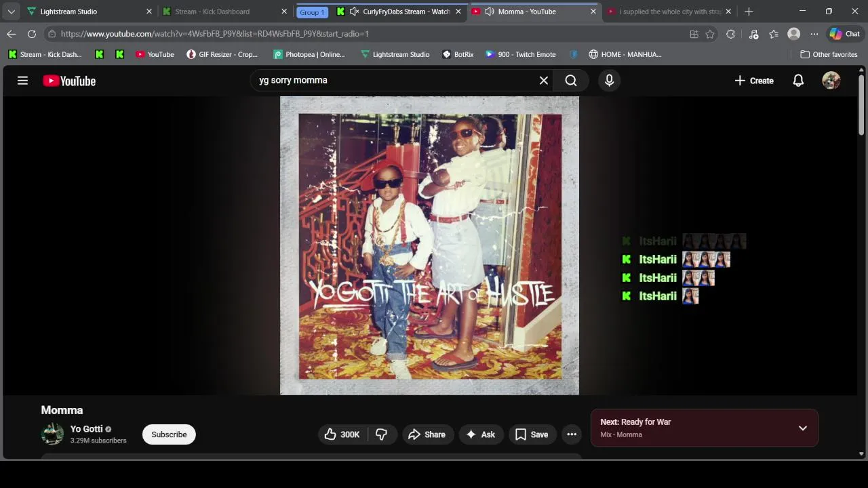868x488 pixels.
Task: Open the Other favorites folder
Action: pos(829,54)
